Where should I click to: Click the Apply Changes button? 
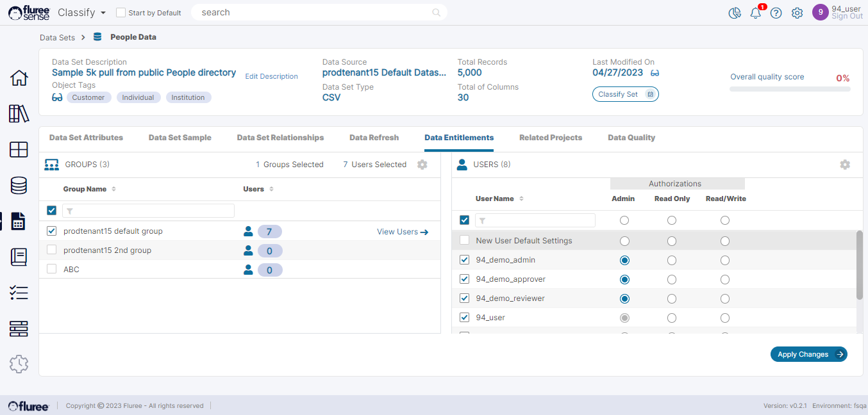click(808, 354)
